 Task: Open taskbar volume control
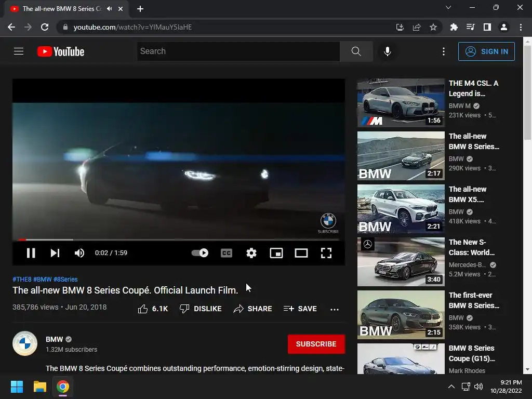(x=478, y=387)
